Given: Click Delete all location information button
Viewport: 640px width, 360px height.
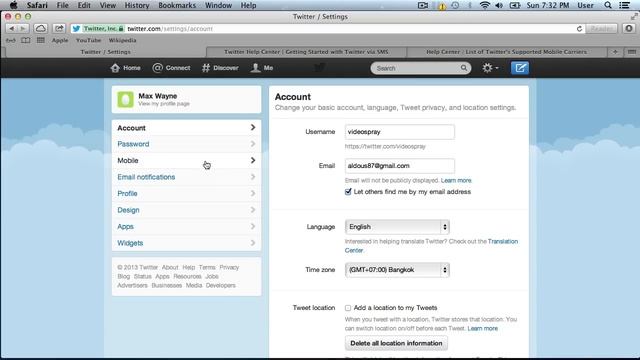Looking at the screenshot, I should tap(396, 343).
